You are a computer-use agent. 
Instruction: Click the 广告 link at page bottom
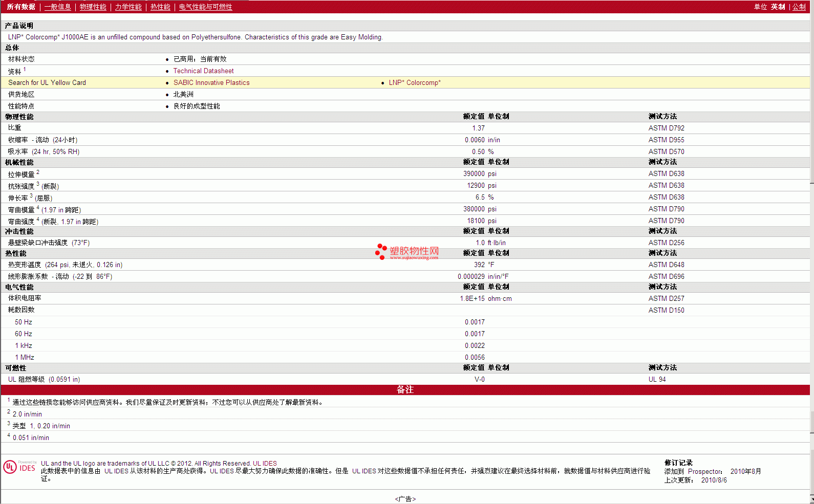(x=405, y=499)
